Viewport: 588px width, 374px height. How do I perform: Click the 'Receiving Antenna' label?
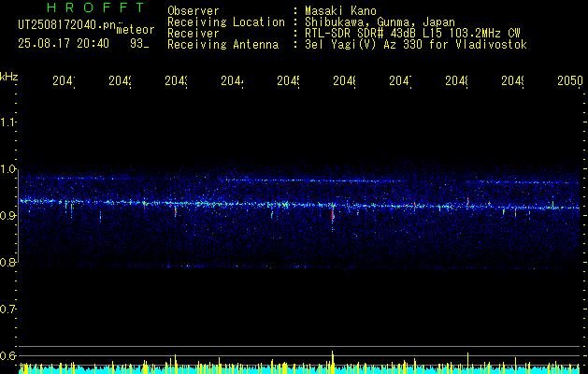pyautogui.click(x=223, y=45)
